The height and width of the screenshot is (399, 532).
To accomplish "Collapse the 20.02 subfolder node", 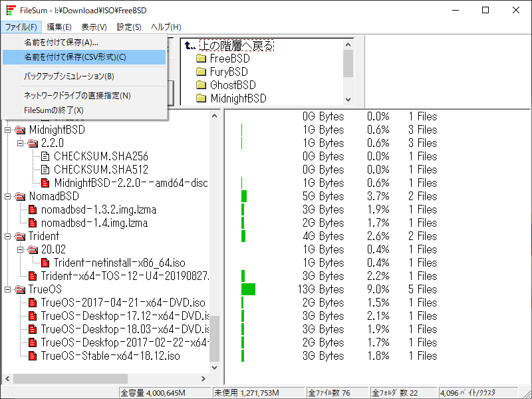I will pyautogui.click(x=21, y=250).
